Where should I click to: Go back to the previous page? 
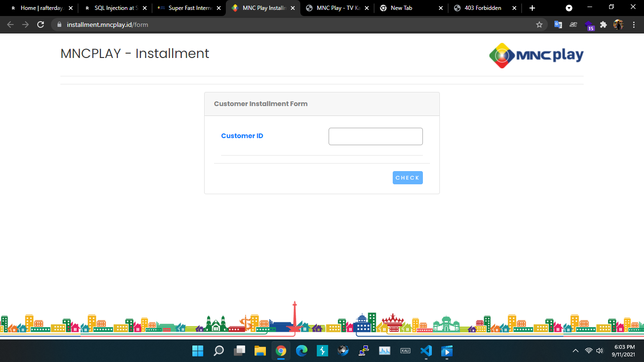tap(10, 25)
